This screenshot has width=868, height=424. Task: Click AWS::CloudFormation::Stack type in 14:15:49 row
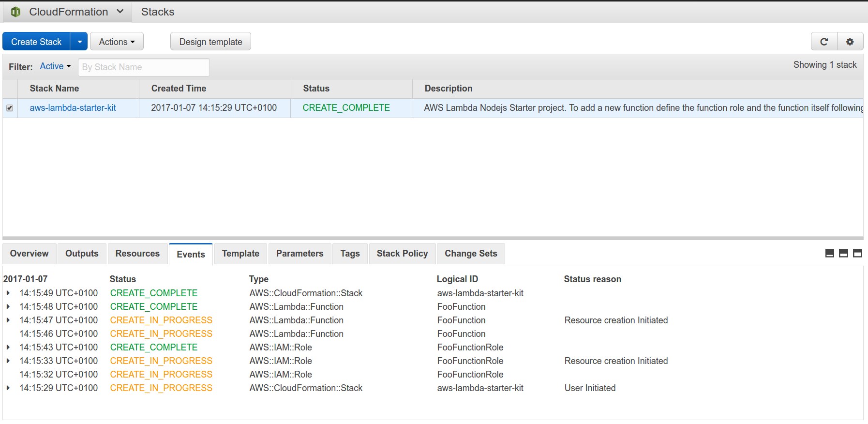pyautogui.click(x=306, y=293)
